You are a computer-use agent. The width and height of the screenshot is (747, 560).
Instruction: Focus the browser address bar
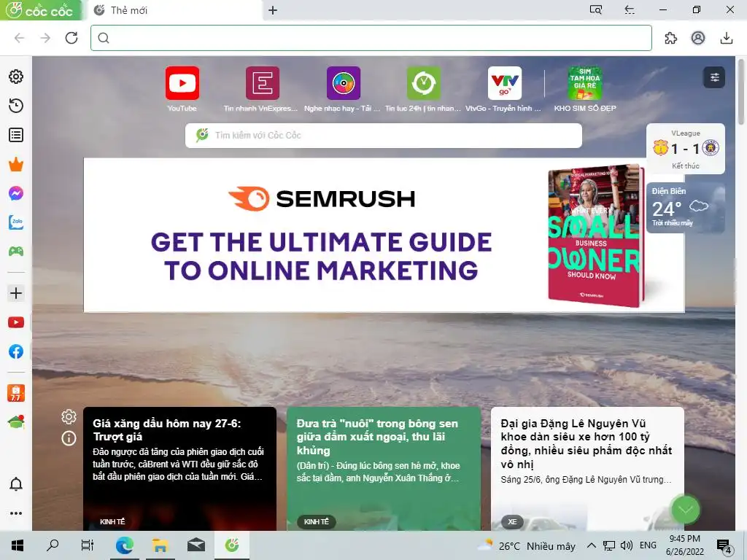[x=371, y=38]
